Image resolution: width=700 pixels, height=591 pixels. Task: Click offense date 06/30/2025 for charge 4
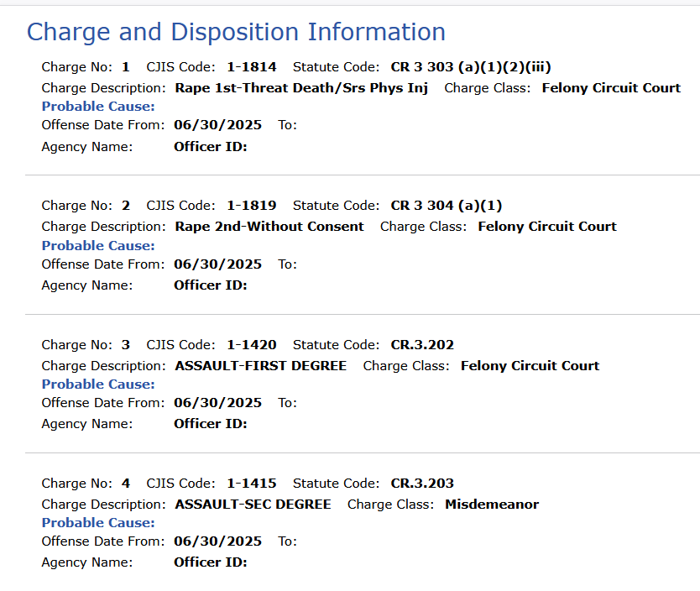(218, 541)
